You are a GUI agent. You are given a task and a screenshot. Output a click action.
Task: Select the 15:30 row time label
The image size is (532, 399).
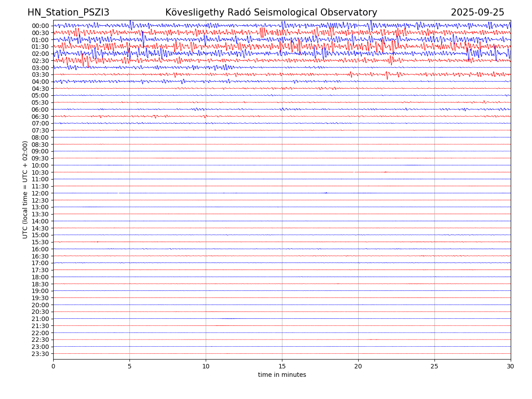[x=40, y=242]
